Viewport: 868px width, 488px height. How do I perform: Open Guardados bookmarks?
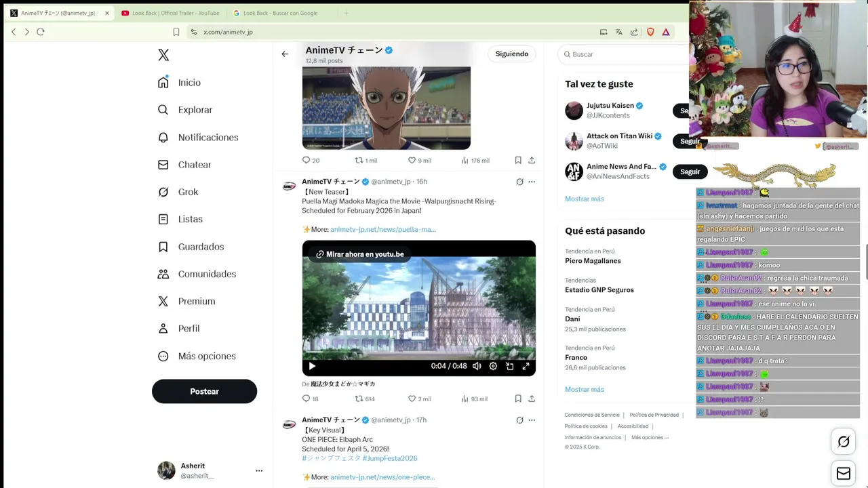click(x=191, y=247)
